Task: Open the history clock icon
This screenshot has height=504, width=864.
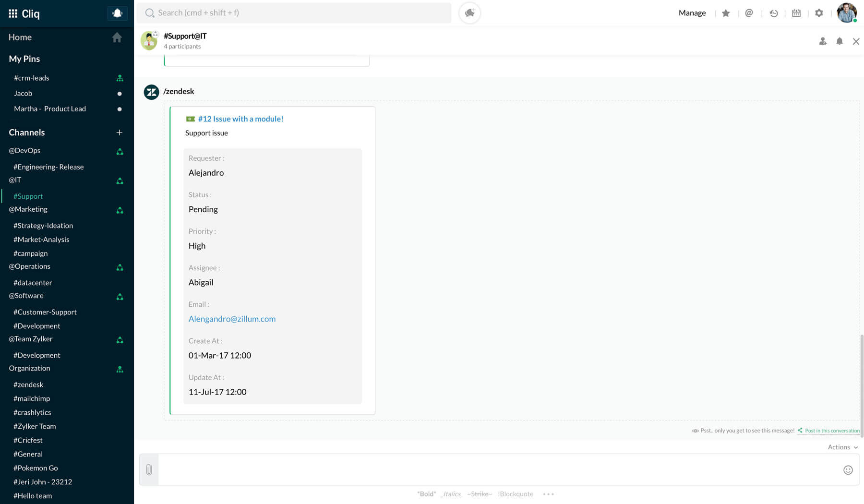Action: pos(773,13)
